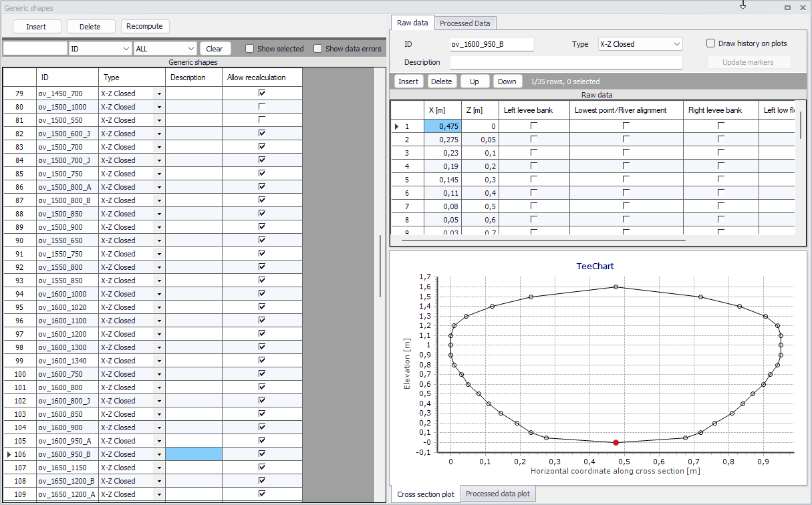Screen dimensions: 812x505
Task: Click the row indicator arrow of row 106
Action: 8,454
